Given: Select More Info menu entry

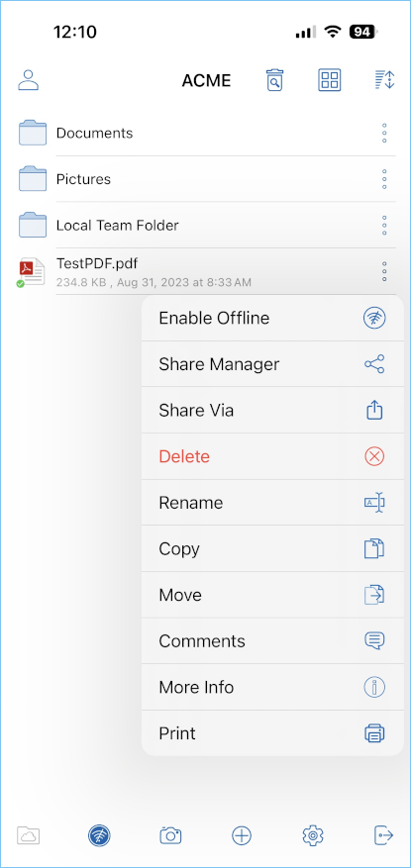Looking at the screenshot, I should click(272, 688).
